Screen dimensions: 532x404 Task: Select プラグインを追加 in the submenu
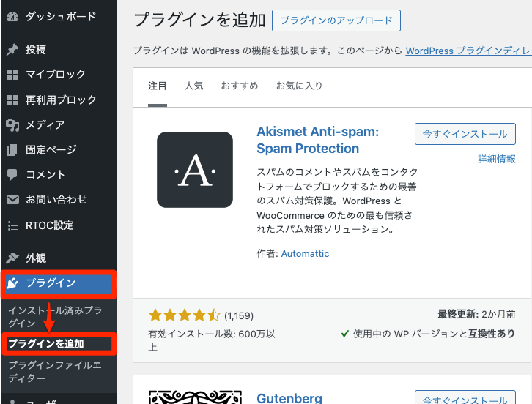pos(46,343)
